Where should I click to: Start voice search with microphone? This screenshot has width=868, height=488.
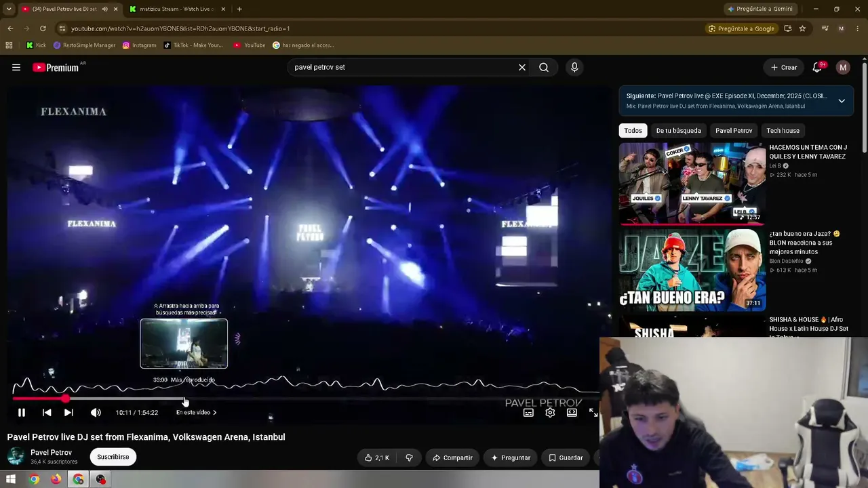click(574, 67)
